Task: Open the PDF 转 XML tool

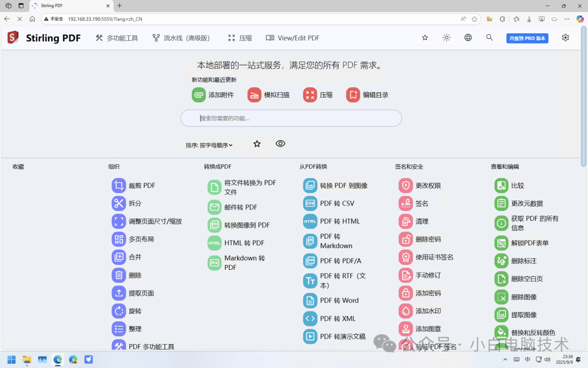Action: 329,318
